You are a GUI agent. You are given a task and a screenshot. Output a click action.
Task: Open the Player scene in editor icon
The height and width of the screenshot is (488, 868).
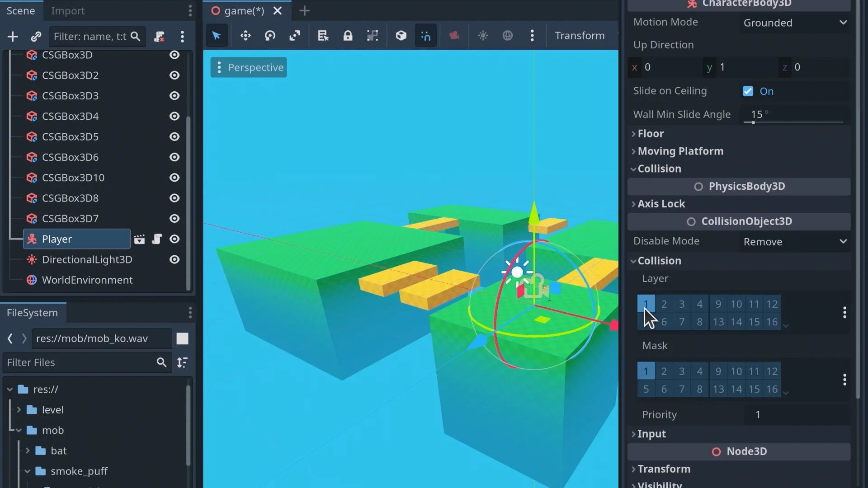[x=139, y=239]
